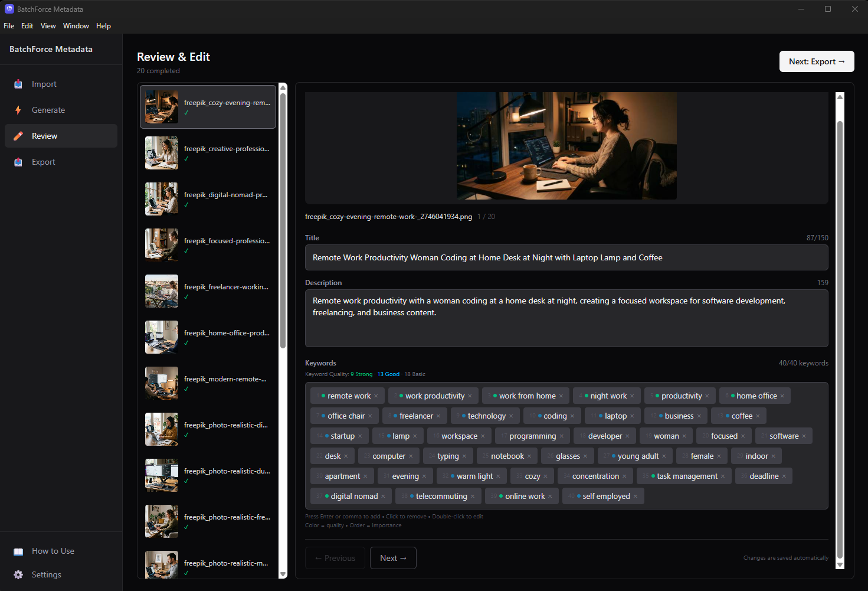This screenshot has height=591, width=868.
Task: Click the Previous button
Action: coord(335,558)
